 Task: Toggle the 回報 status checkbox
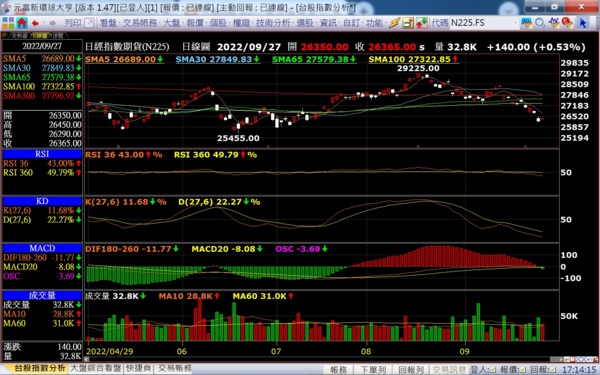click(553, 370)
